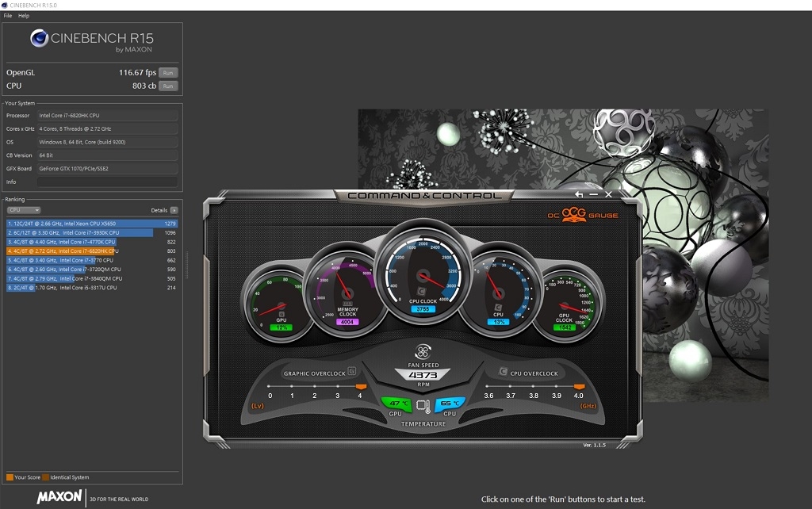Image resolution: width=812 pixels, height=509 pixels.
Task: Click the CPU temperature 65°C readout
Action: pyautogui.click(x=449, y=404)
